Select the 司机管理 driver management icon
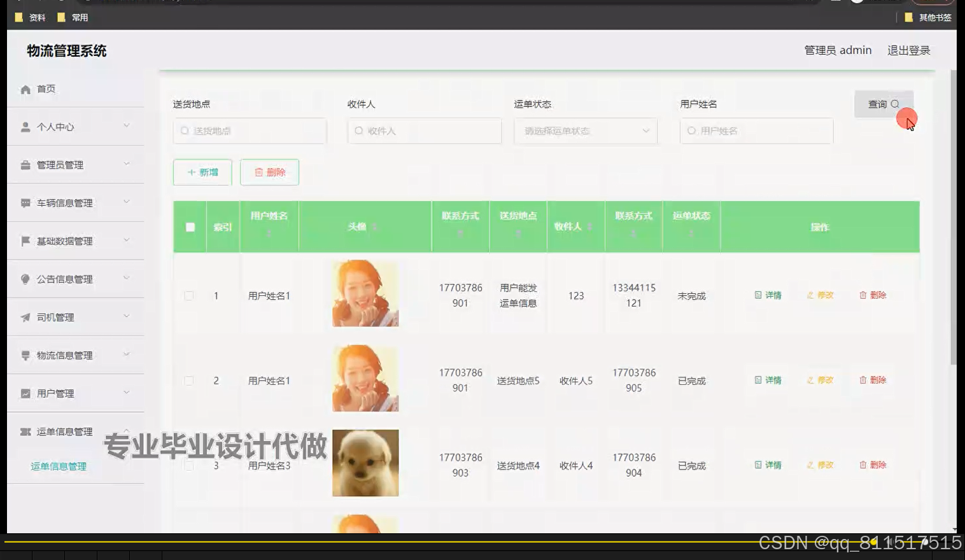This screenshot has width=965, height=560. (x=24, y=316)
